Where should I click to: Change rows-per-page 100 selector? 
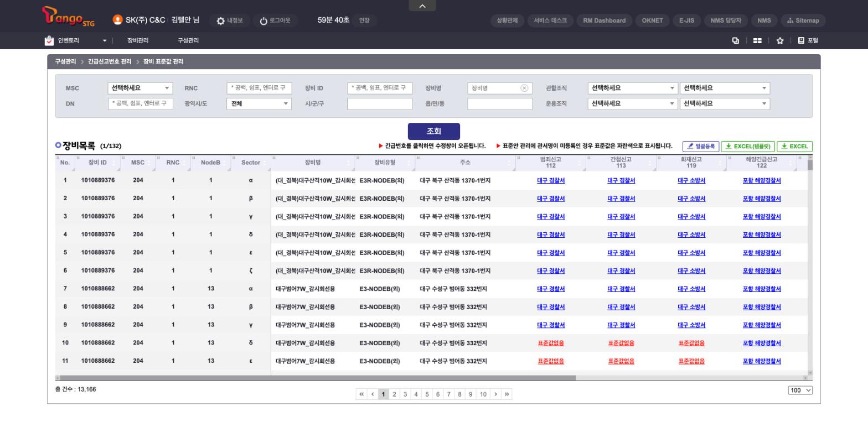800,390
